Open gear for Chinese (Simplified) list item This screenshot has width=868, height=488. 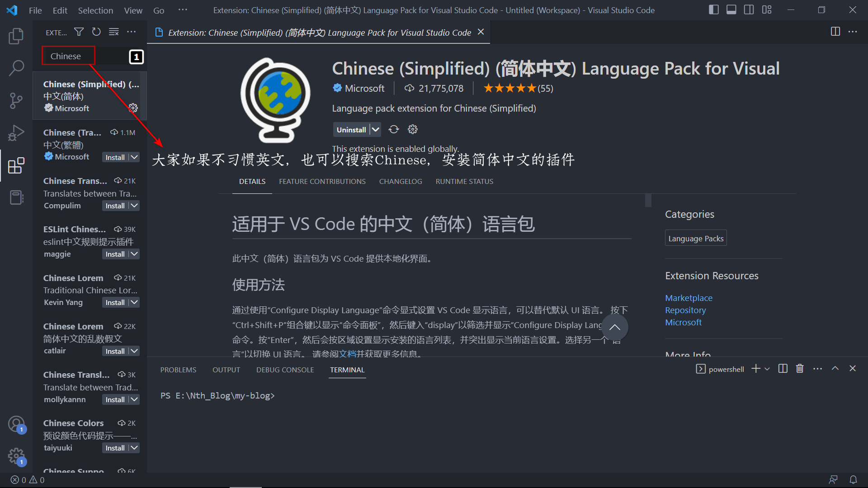click(133, 108)
